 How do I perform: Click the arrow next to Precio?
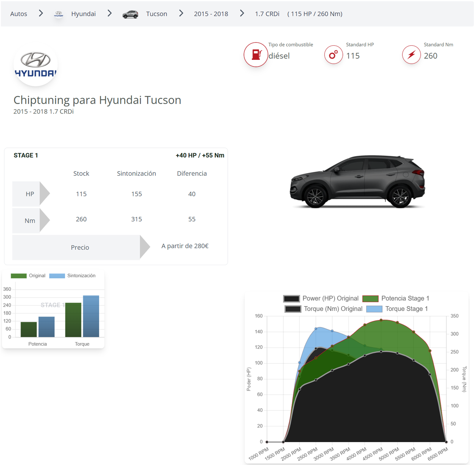pos(145,247)
